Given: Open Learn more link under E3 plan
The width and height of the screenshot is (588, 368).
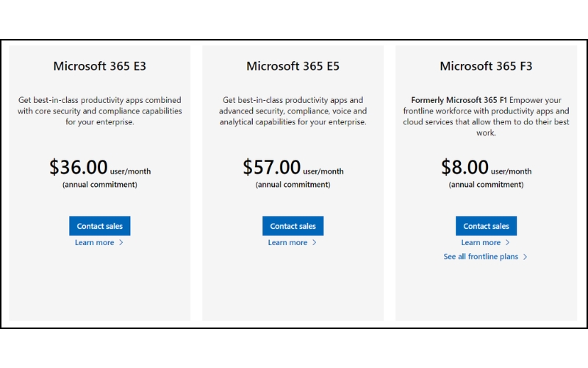Looking at the screenshot, I should coord(95,243).
